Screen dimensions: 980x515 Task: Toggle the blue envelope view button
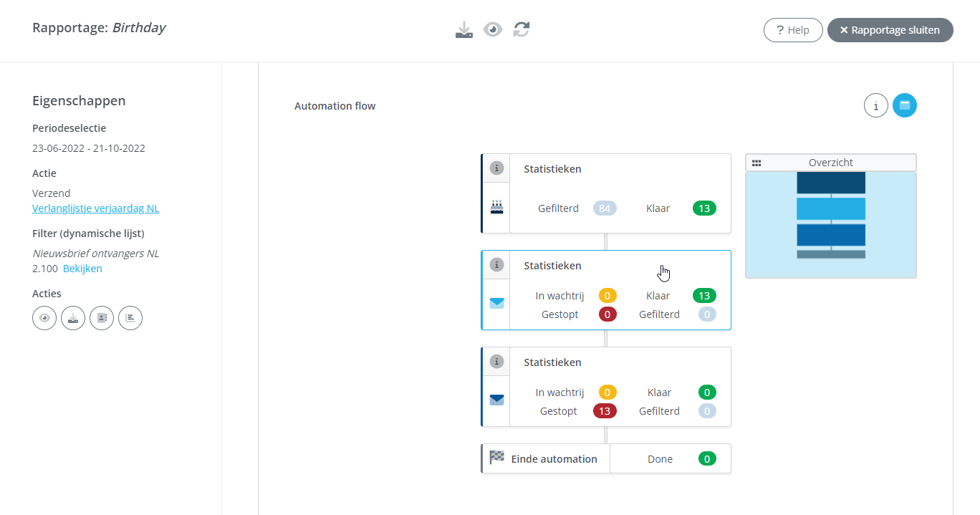tap(904, 105)
